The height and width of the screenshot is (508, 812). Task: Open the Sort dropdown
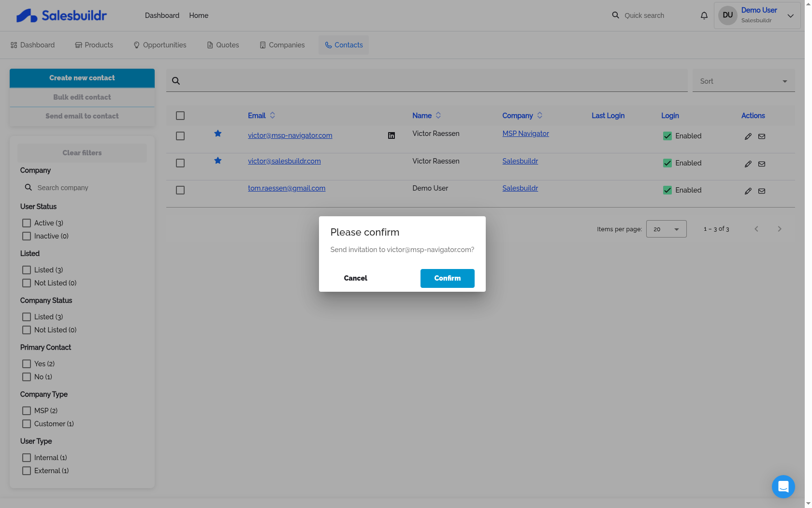pyautogui.click(x=743, y=81)
